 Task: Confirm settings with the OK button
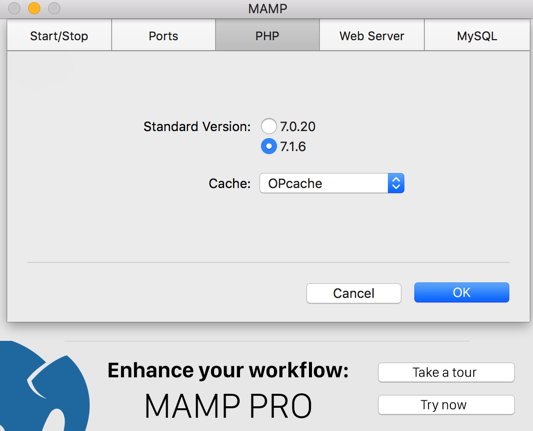tap(462, 292)
